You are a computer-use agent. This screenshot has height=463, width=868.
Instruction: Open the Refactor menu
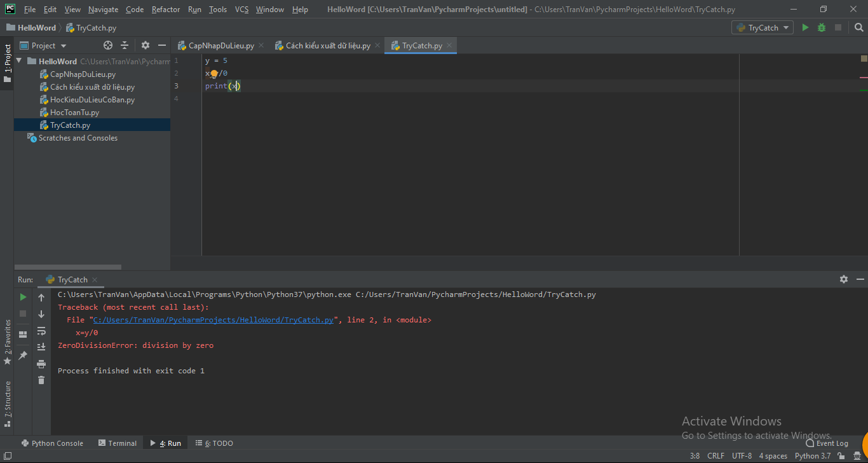[166, 10]
